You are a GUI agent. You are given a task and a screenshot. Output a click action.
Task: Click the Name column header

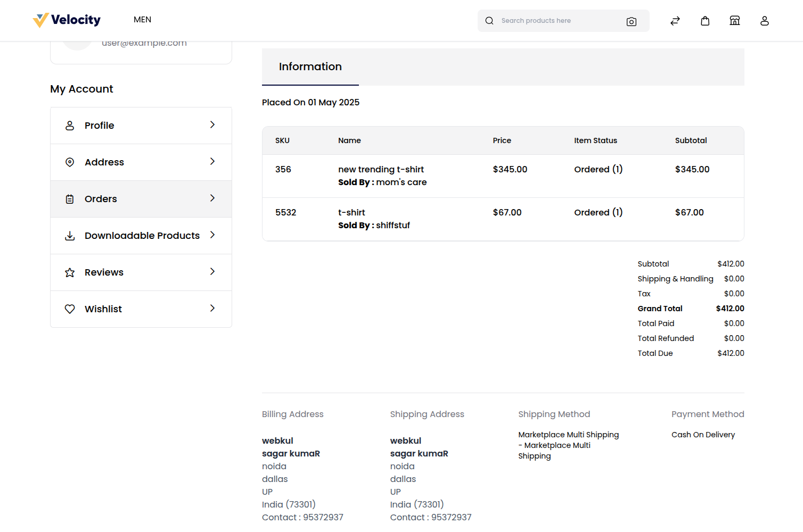(x=349, y=140)
